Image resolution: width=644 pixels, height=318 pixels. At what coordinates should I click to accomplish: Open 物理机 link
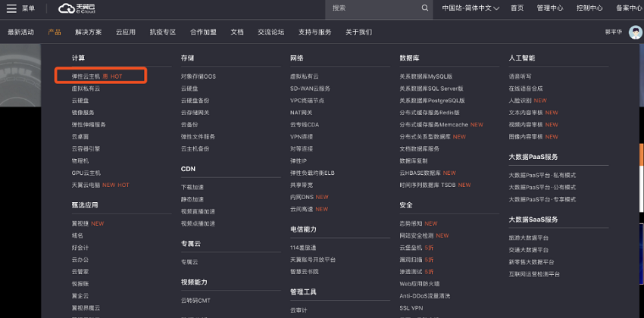[x=80, y=161]
